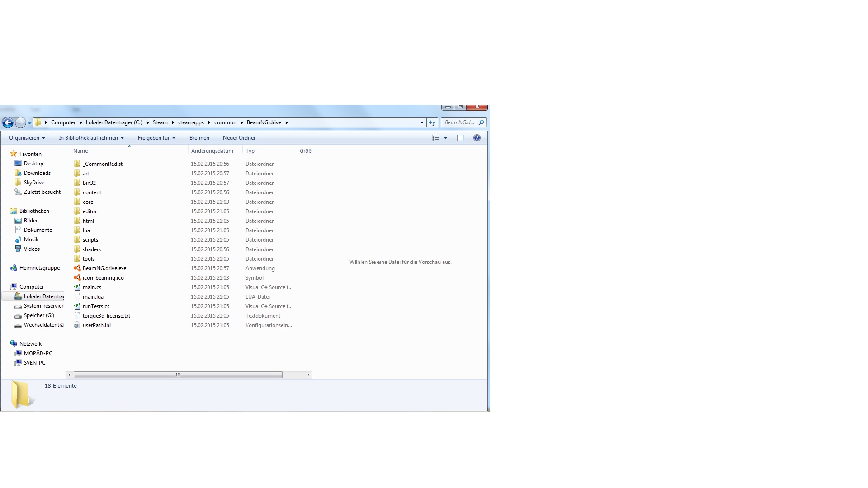This screenshot has height=488, width=868.
Task: Go back with the blue Back arrow
Action: coord(8,122)
